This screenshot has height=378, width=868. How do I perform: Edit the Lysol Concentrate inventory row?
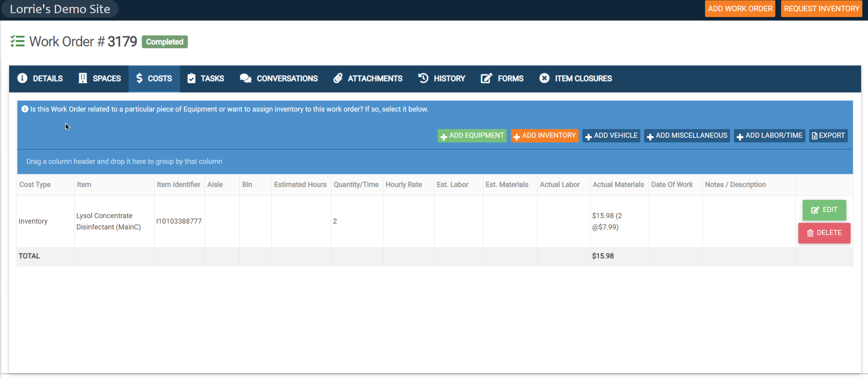click(x=824, y=210)
